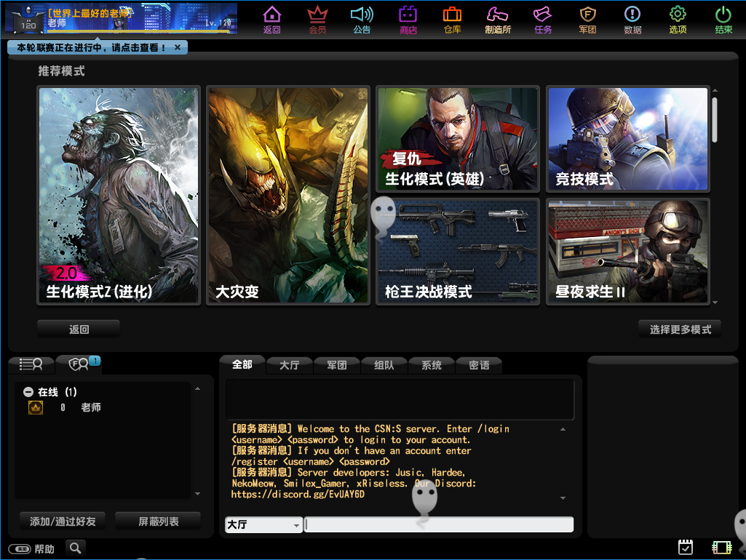Screen dimensions: 746x560
Task: Close the 本轮联赛 notification banner
Action: click(x=178, y=47)
